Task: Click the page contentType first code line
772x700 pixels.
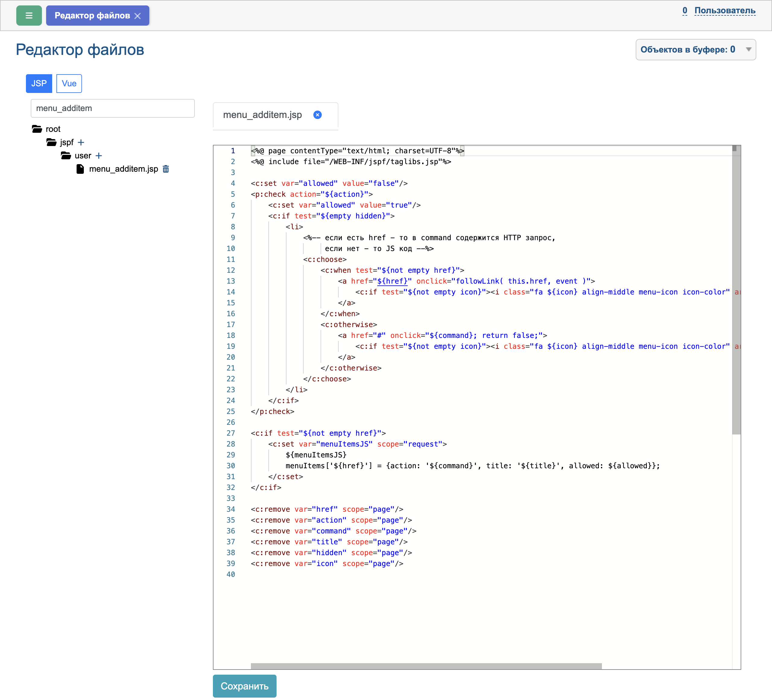Action: (x=358, y=151)
